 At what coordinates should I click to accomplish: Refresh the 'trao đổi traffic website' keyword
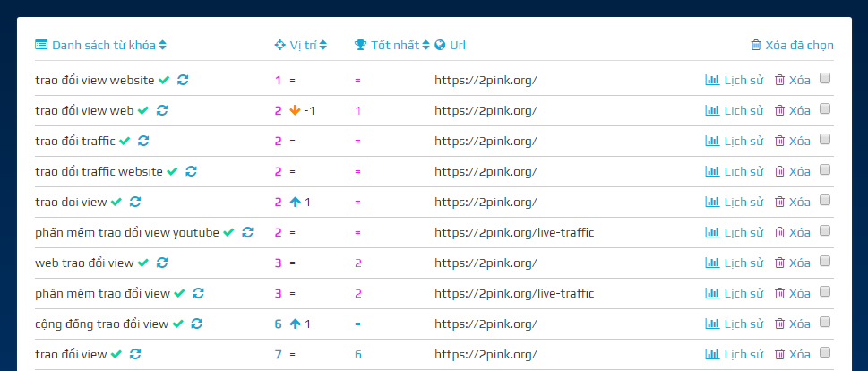(x=192, y=171)
